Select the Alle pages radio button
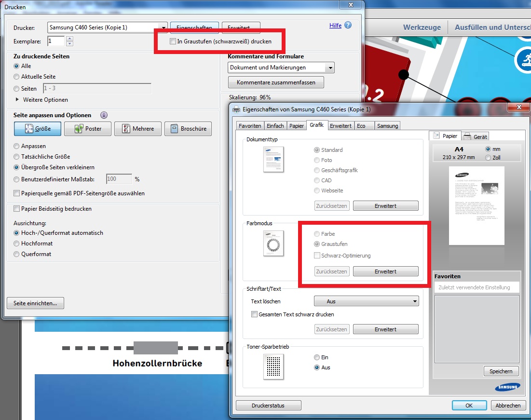 (16, 66)
